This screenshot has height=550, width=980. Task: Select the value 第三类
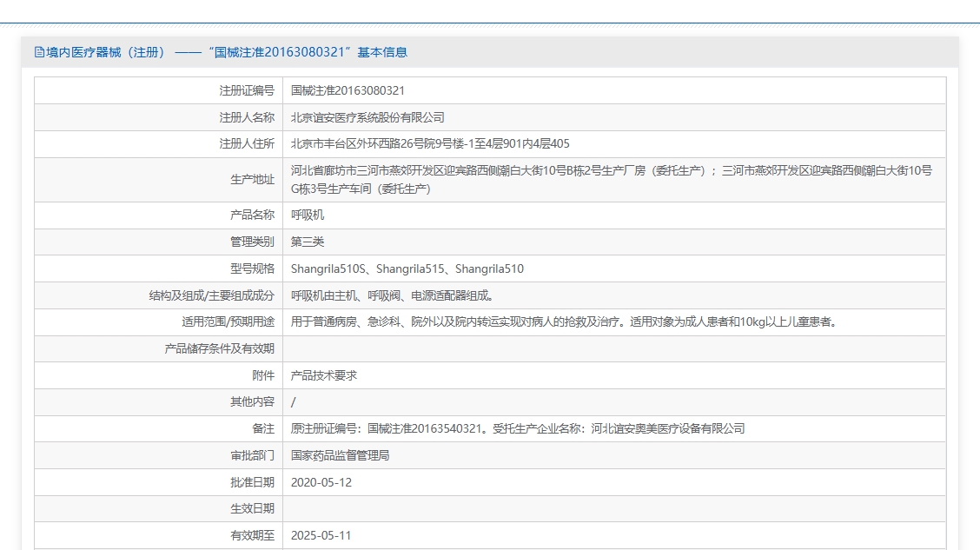pyautogui.click(x=308, y=242)
